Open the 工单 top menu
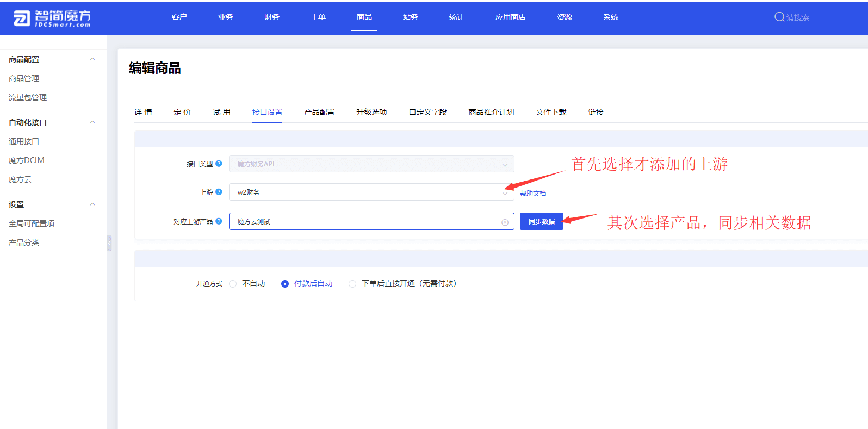Viewport: 868px width, 429px height. coord(318,17)
